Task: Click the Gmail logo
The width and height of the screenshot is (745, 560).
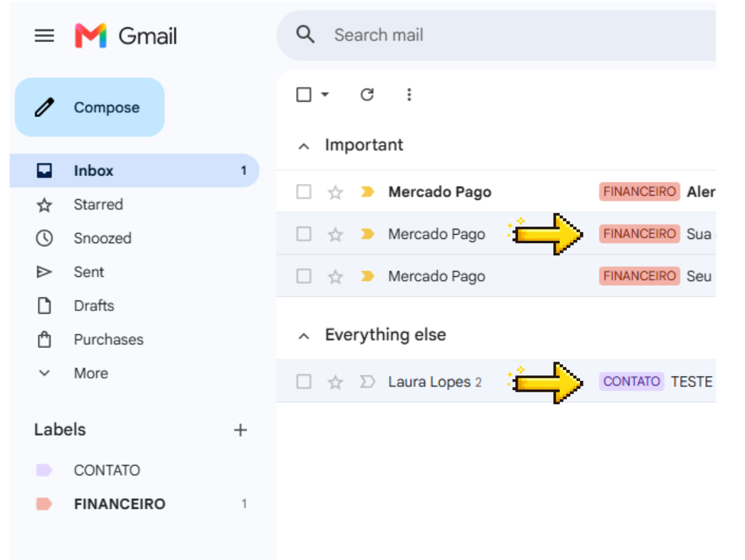Action: click(x=125, y=36)
